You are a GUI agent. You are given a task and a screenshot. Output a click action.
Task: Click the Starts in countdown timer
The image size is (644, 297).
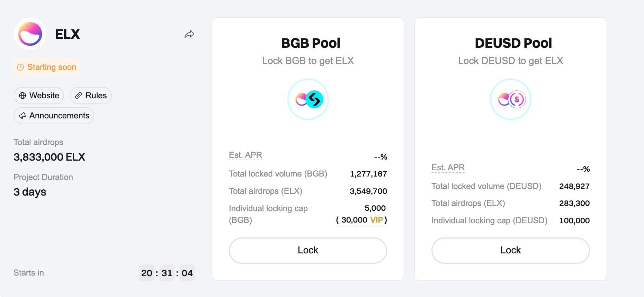click(x=167, y=273)
